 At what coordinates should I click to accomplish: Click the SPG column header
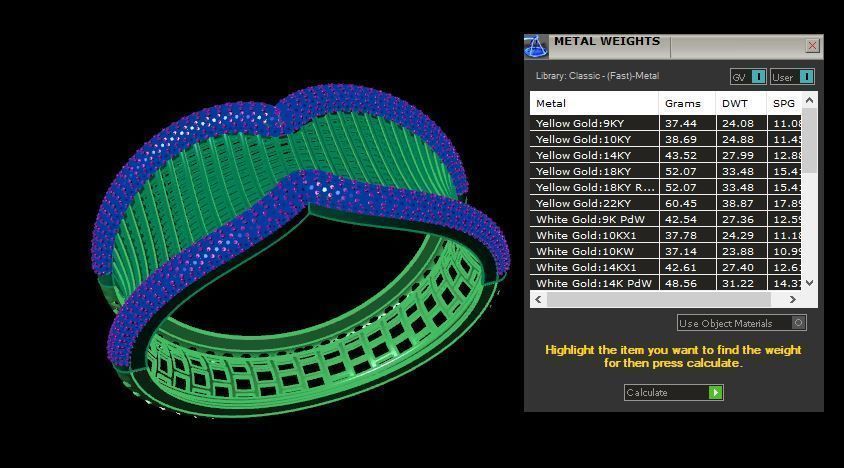(784, 103)
